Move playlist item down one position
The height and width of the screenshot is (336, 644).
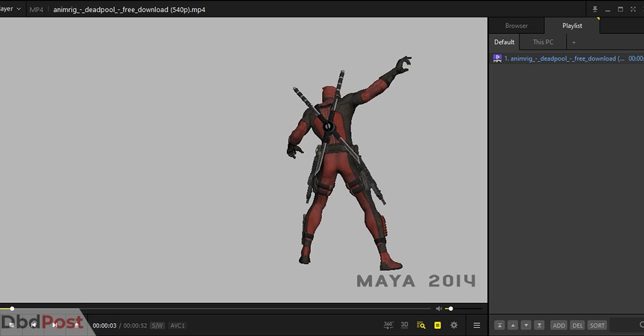(526, 325)
